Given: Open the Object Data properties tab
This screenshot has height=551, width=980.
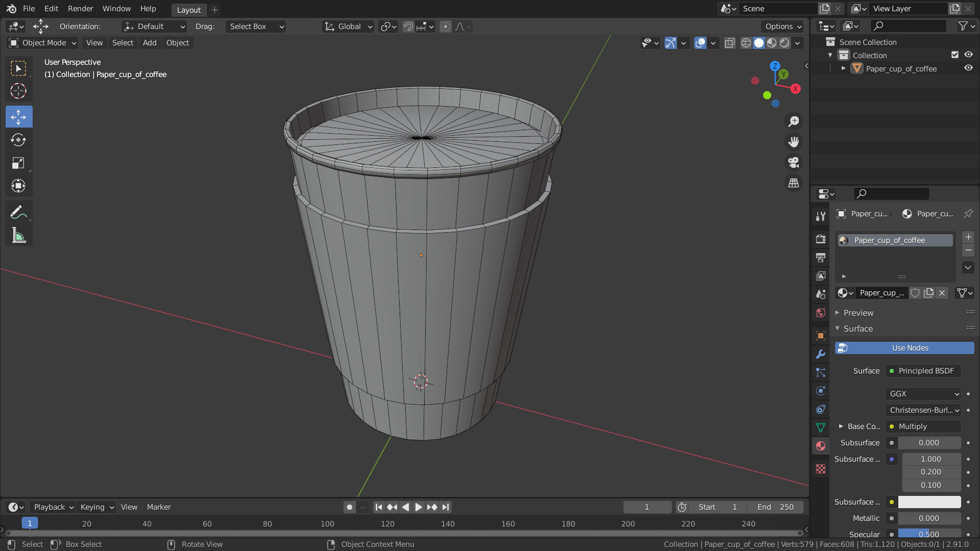Looking at the screenshot, I should (x=821, y=428).
